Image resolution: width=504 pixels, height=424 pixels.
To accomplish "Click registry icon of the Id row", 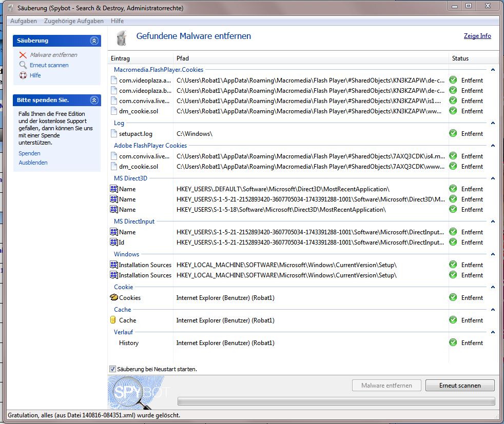I will (x=114, y=243).
